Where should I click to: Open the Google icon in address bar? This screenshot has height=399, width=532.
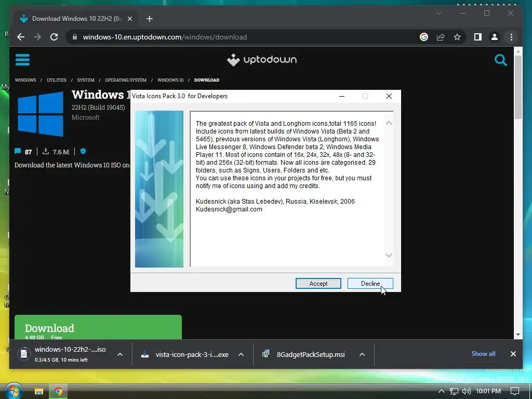click(424, 37)
